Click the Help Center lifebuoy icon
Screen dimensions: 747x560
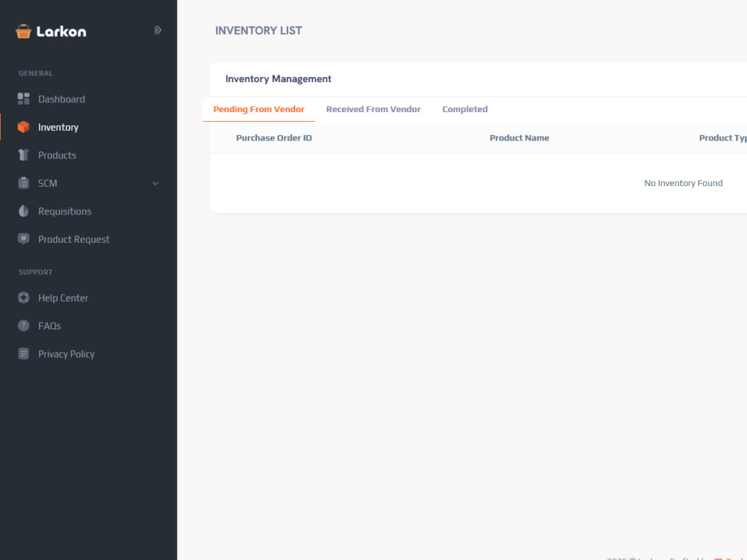click(23, 298)
